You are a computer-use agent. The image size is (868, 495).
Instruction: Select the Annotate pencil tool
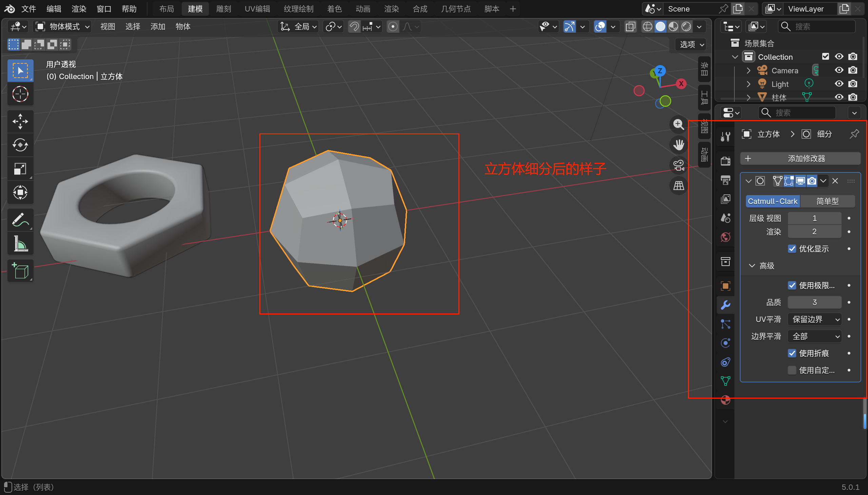20,220
